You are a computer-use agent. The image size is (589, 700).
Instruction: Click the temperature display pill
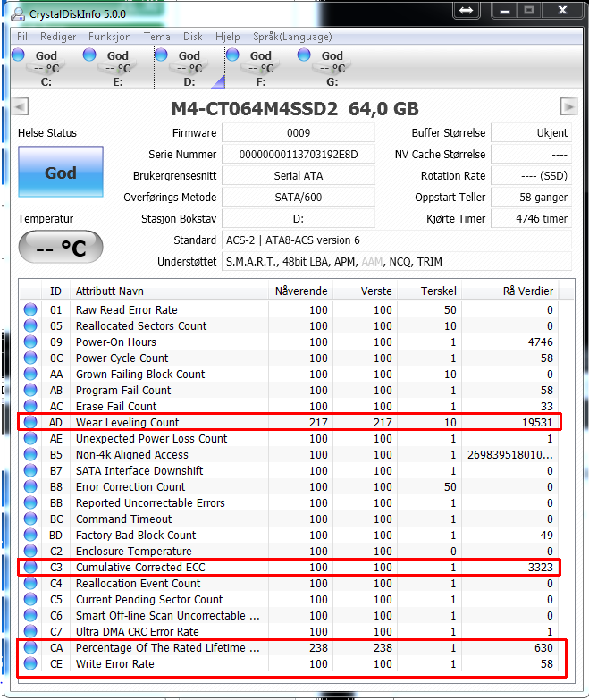point(61,247)
